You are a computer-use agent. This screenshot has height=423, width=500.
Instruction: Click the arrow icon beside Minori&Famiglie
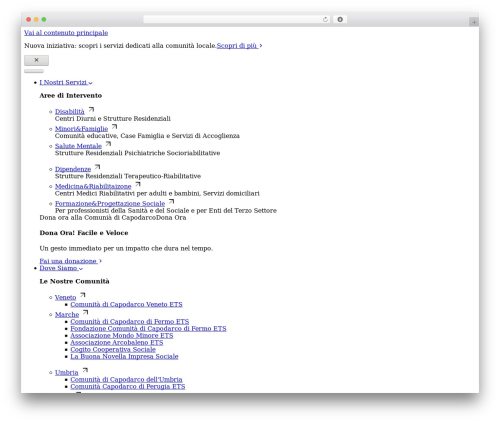click(x=115, y=127)
